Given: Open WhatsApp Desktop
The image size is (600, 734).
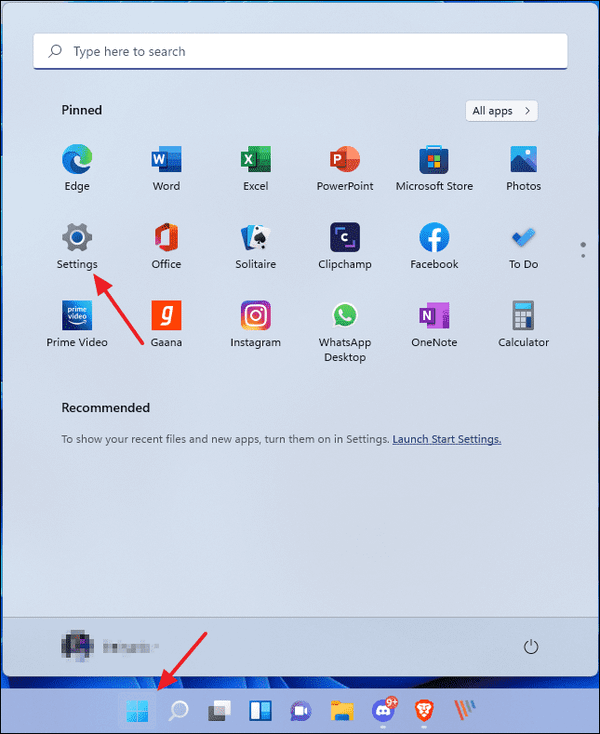Looking at the screenshot, I should (x=345, y=331).
